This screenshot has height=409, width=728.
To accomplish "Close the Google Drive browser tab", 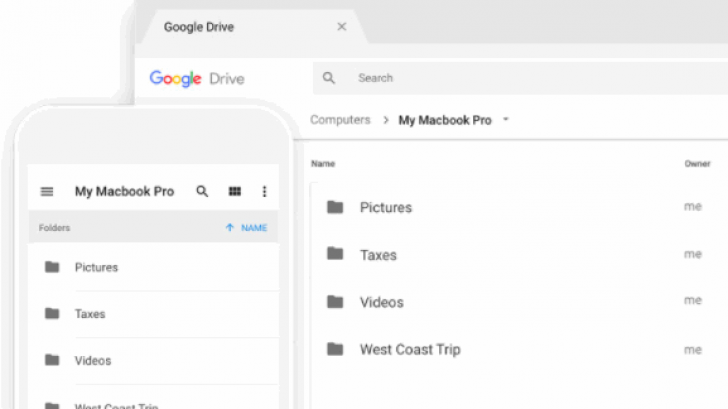I will (342, 26).
